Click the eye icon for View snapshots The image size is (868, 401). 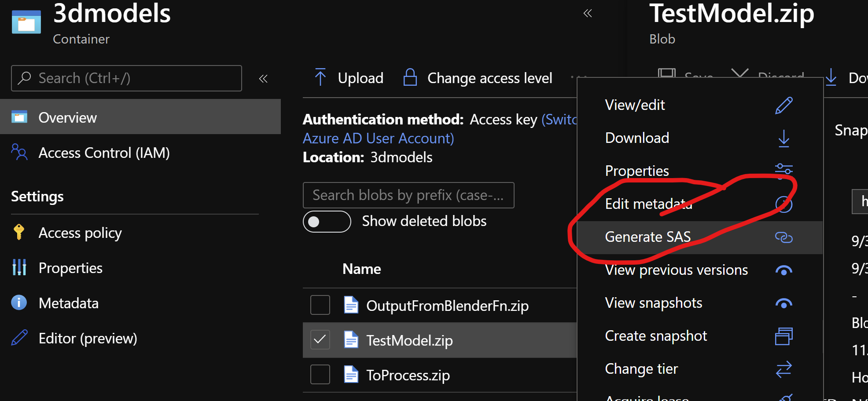pos(783,304)
